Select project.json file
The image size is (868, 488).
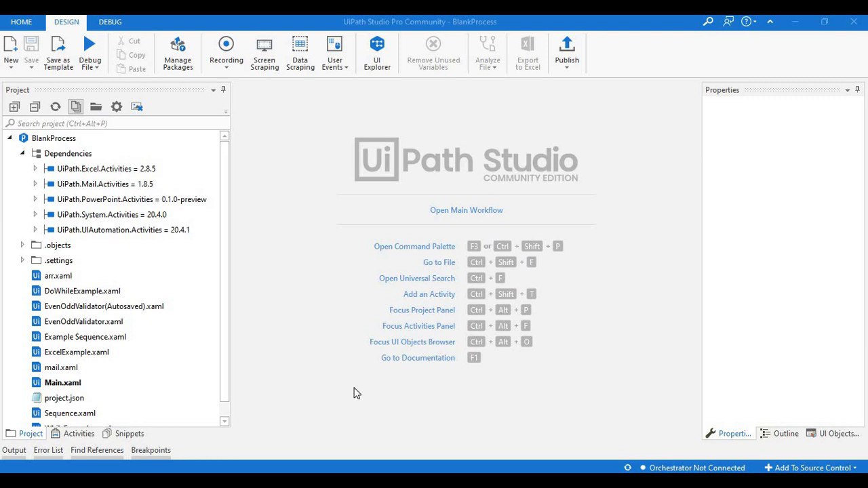64,398
